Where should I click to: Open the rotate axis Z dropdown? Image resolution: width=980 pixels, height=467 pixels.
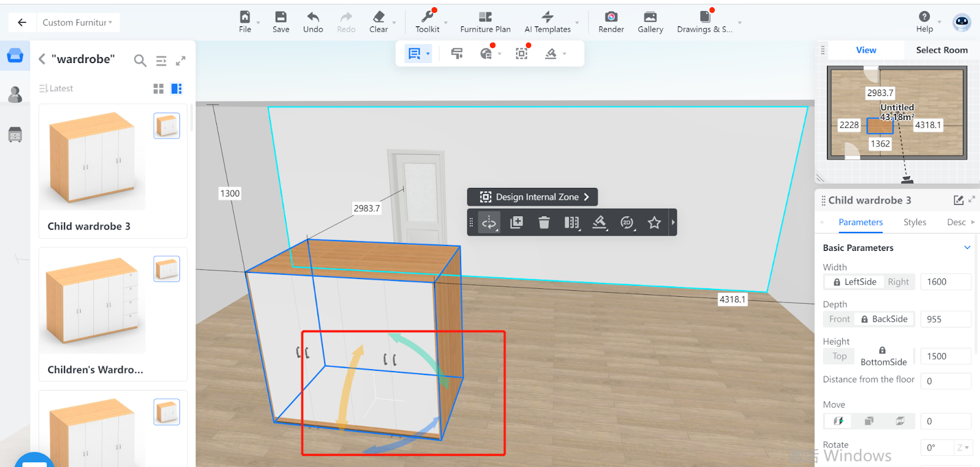tap(963, 448)
